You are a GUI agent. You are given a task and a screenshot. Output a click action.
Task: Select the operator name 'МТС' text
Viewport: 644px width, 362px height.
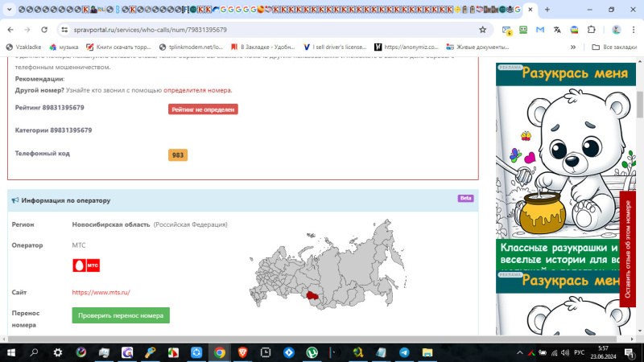79,245
